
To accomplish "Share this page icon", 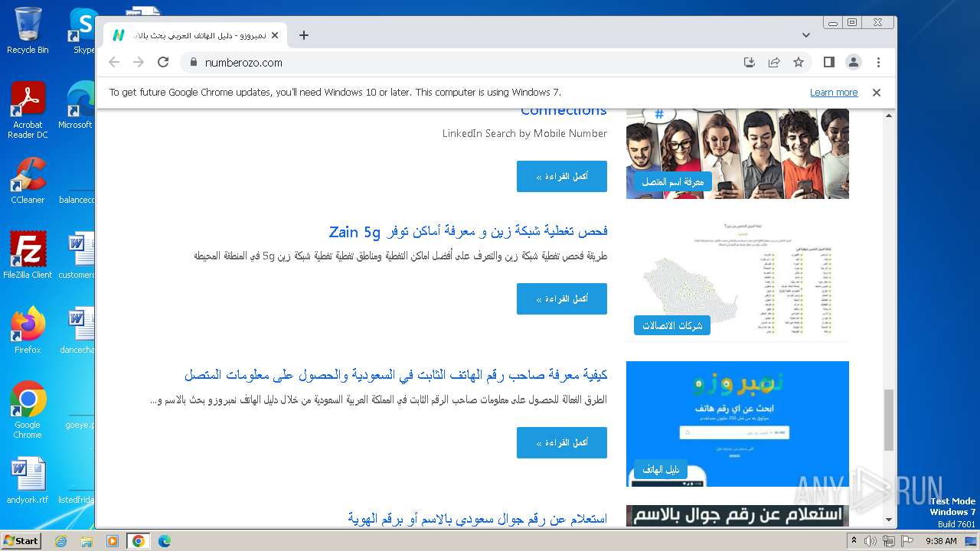I will [x=774, y=63].
